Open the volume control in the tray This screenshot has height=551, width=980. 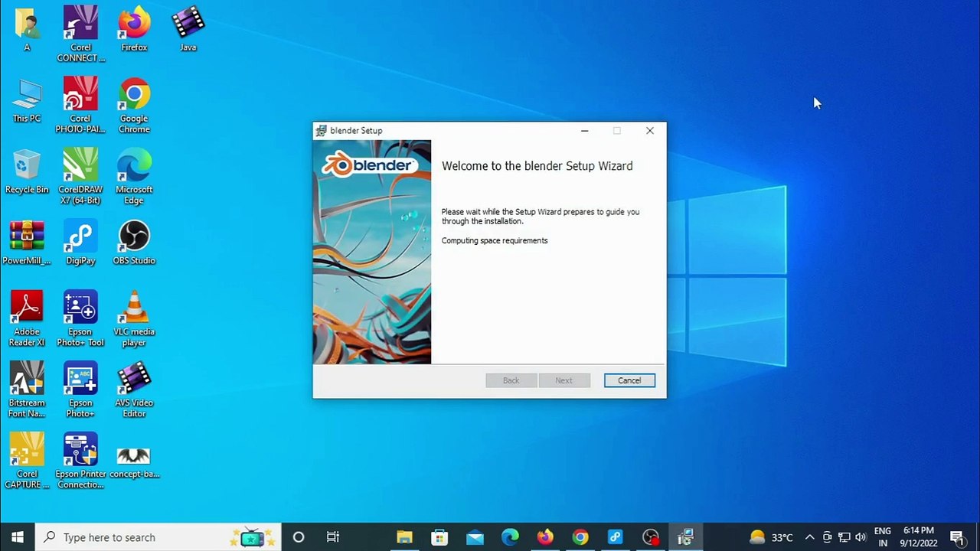coord(861,537)
